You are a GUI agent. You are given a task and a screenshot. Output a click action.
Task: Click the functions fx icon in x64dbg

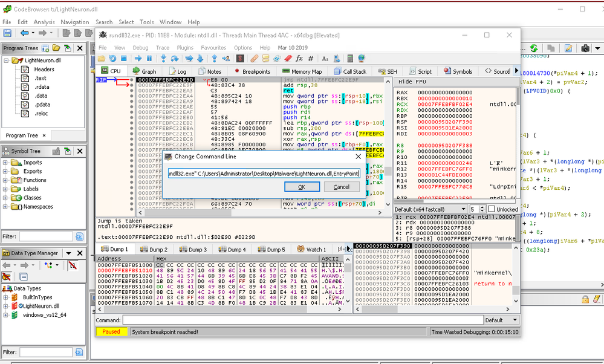pyautogui.click(x=299, y=59)
